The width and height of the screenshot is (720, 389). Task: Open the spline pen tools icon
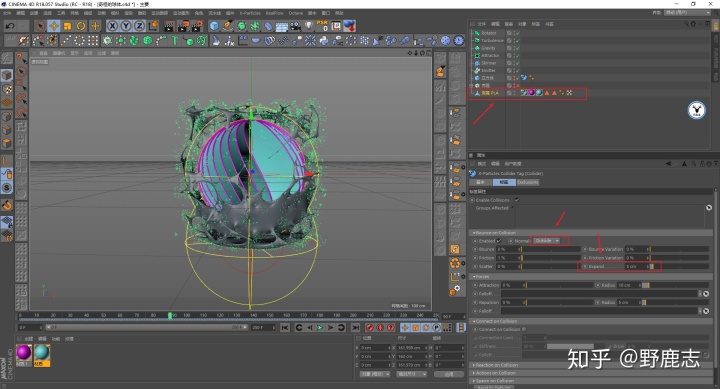(228, 26)
